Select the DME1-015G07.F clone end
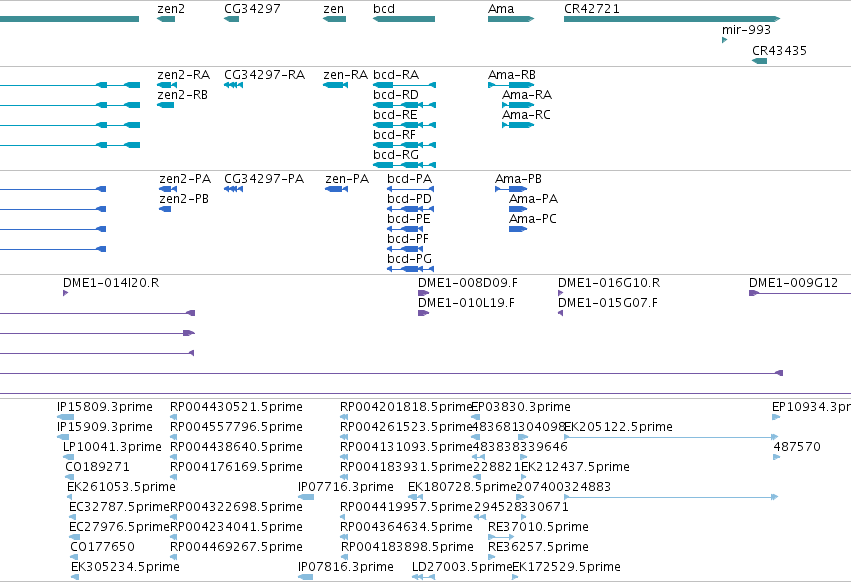Image resolution: width=851 pixels, height=582 pixels. 561,313
